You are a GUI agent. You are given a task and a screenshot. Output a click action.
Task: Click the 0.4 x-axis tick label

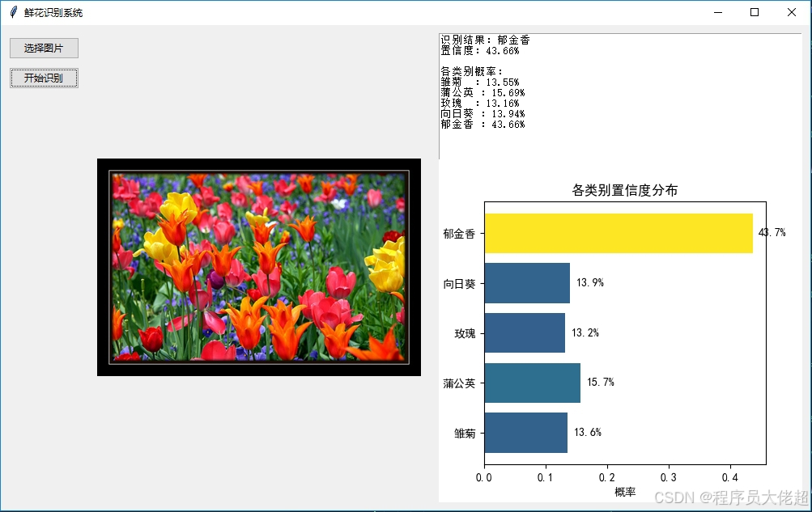(x=730, y=477)
